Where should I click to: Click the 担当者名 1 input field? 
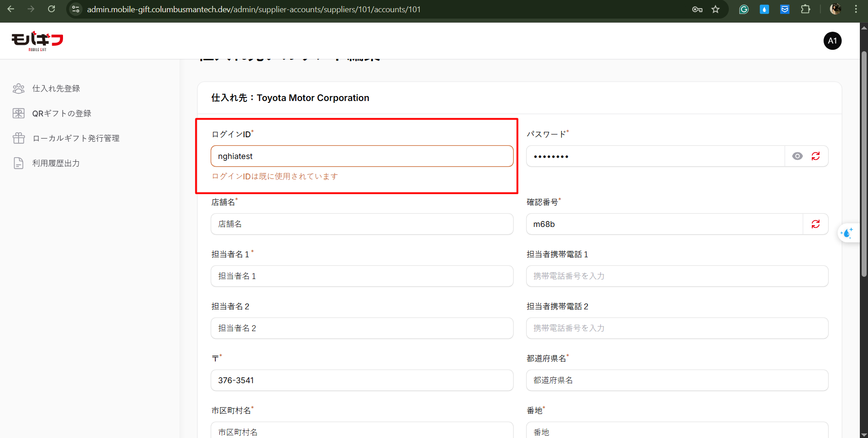click(x=362, y=276)
